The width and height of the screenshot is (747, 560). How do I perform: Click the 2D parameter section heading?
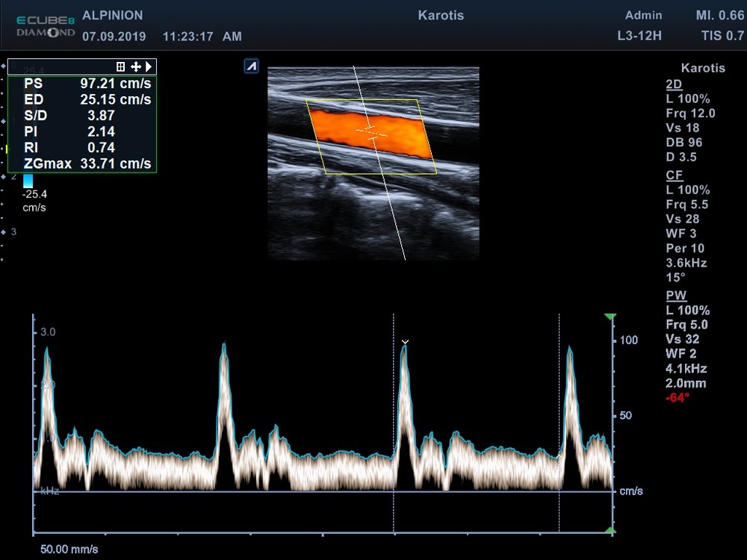[674, 84]
